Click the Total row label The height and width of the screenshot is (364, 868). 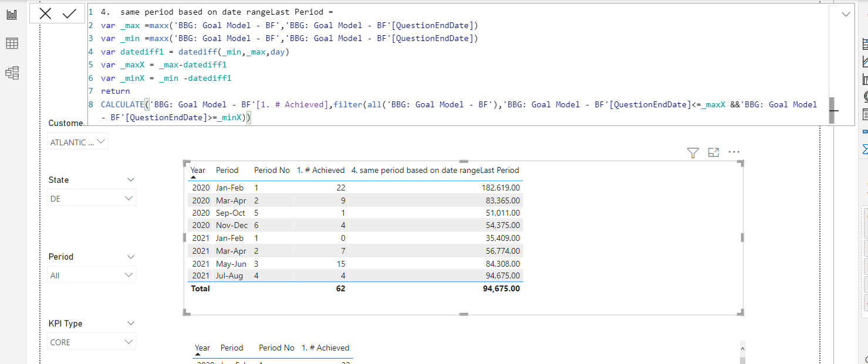point(201,288)
